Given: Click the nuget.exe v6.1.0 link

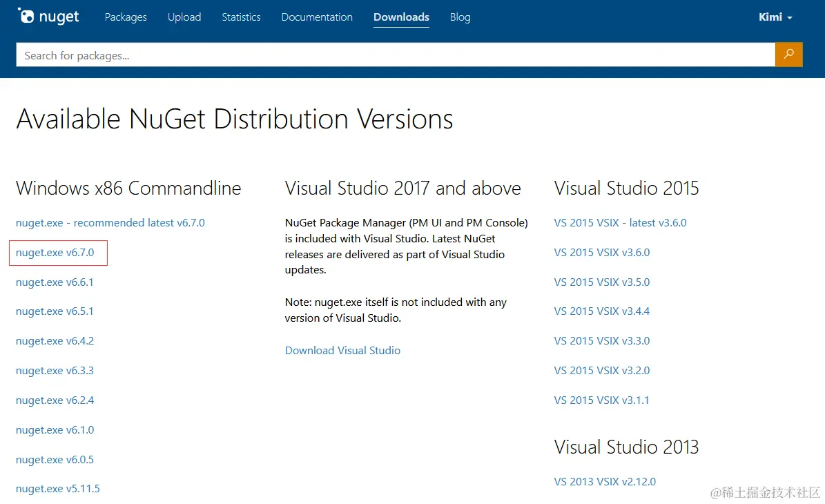Looking at the screenshot, I should [55, 430].
